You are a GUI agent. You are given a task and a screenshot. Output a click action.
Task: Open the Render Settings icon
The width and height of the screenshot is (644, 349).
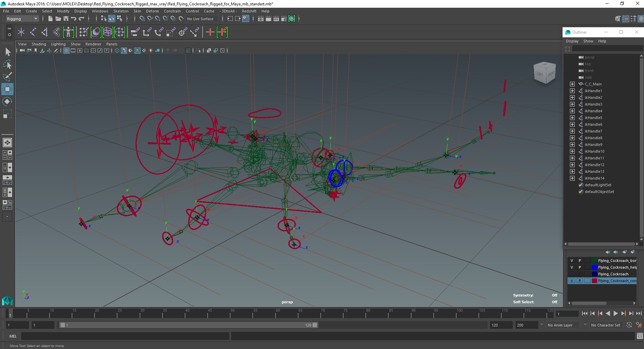[284, 19]
